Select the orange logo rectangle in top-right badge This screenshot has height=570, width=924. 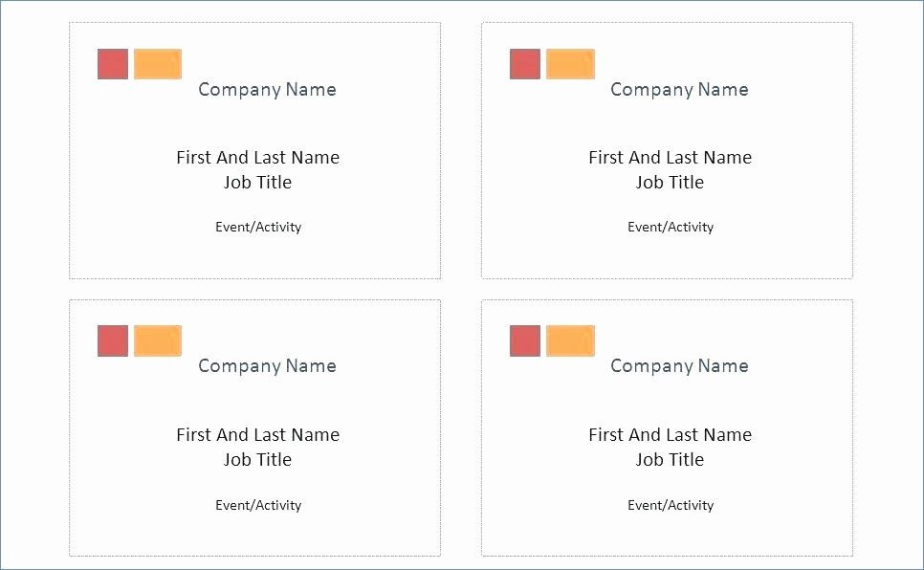coord(570,64)
